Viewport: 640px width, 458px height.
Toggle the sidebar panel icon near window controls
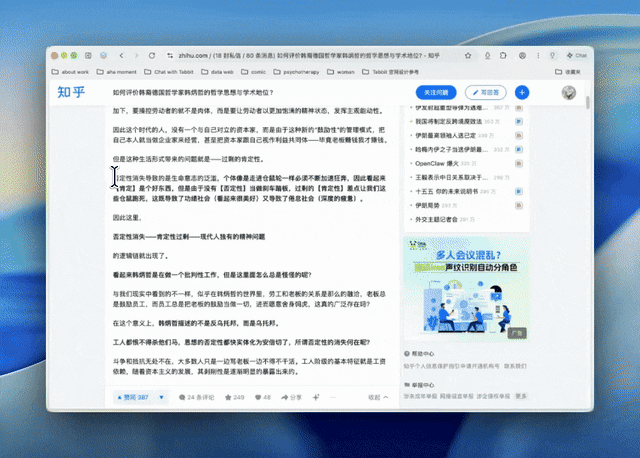coord(88,56)
